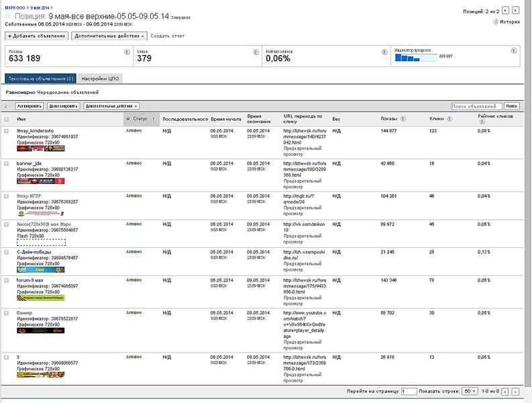The height and width of the screenshot is (403, 532).
Task: Check the last row '8' checkbox
Action: coord(7,357)
